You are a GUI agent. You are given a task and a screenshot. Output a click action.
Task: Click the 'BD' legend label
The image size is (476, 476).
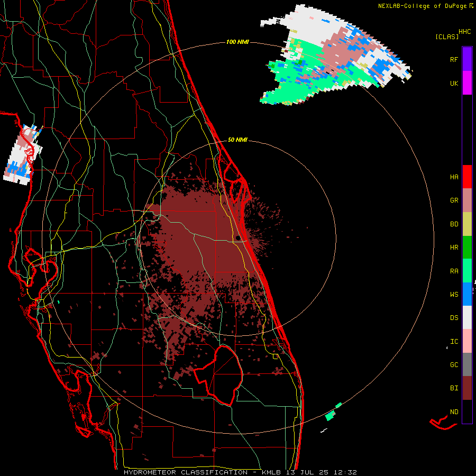pos(454,224)
